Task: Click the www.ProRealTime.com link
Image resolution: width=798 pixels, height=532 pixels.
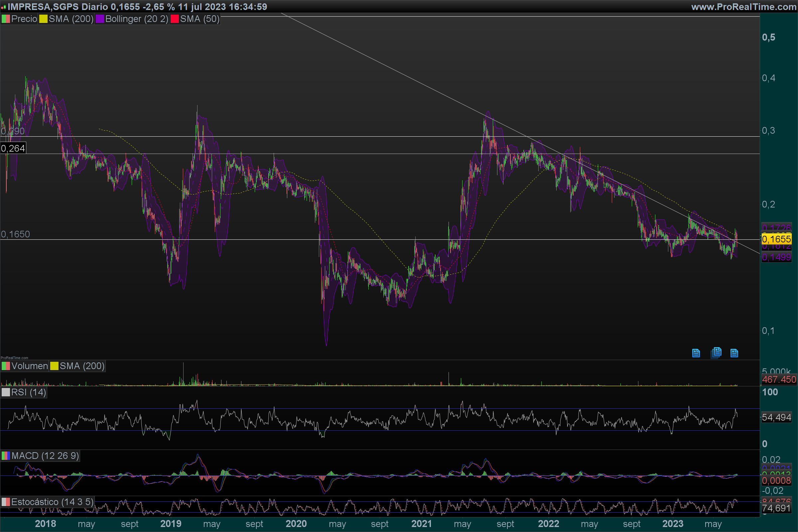Action: point(743,7)
